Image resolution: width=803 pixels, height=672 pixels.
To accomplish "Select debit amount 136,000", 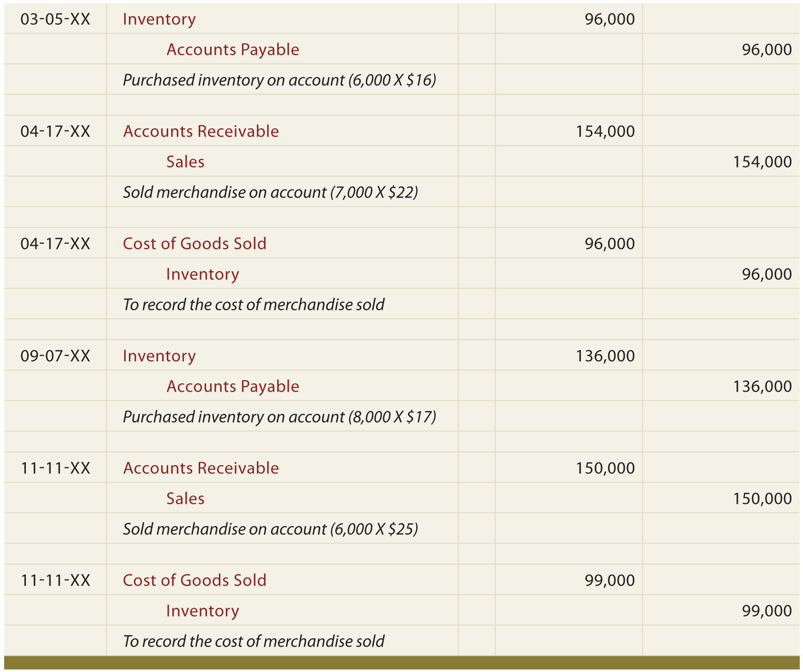I will pyautogui.click(x=605, y=356).
